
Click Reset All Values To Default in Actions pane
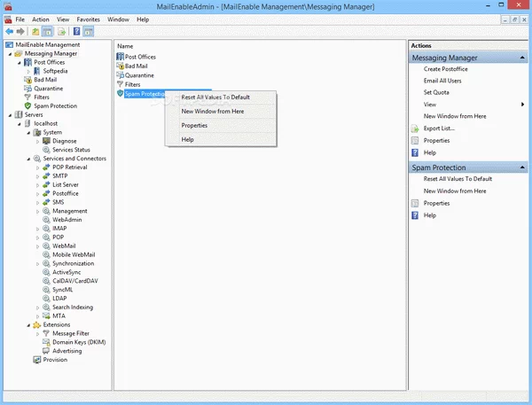(x=458, y=179)
